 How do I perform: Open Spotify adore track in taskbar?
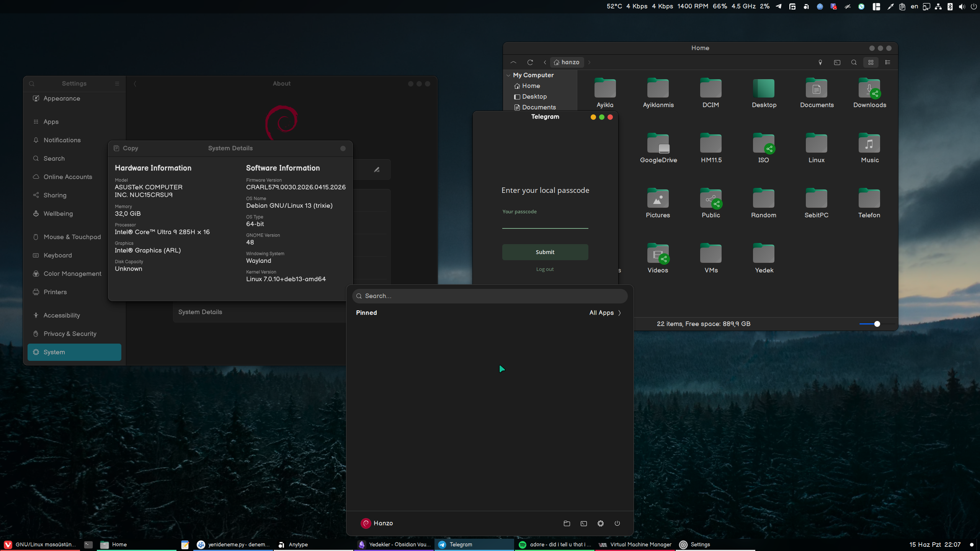click(x=554, y=544)
